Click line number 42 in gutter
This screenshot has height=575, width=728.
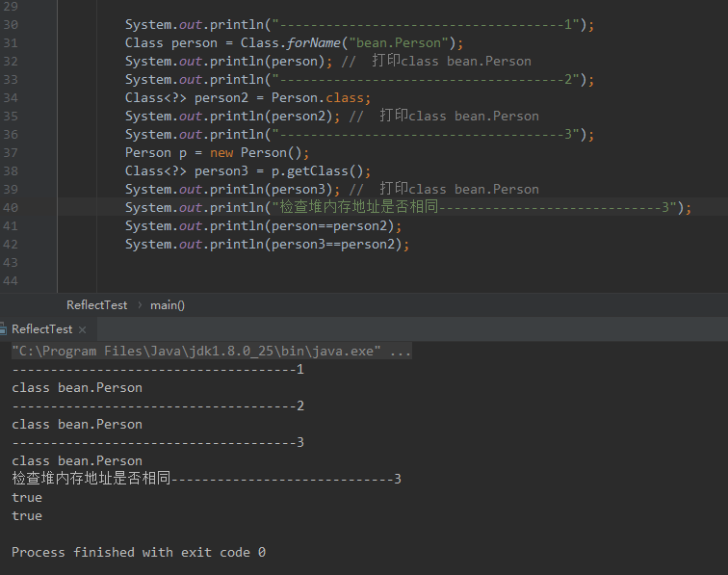coord(11,245)
